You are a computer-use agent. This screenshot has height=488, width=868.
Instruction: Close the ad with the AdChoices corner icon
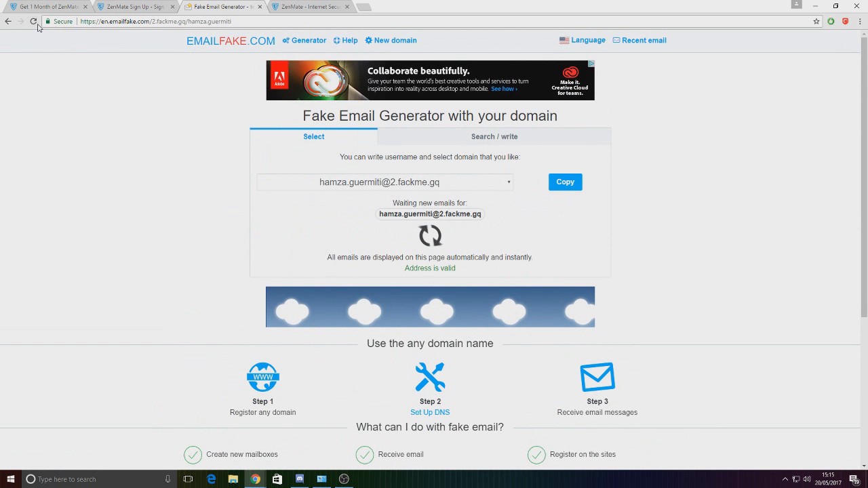coord(591,64)
